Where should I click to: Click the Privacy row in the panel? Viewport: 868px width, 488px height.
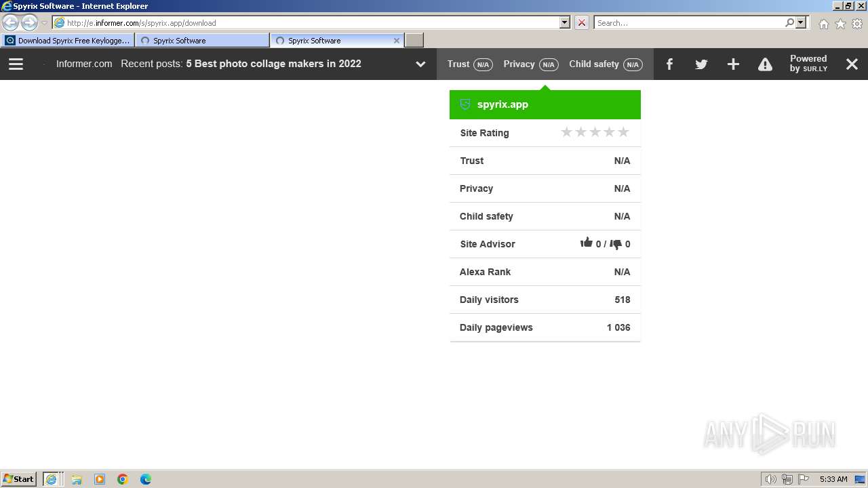coord(545,188)
